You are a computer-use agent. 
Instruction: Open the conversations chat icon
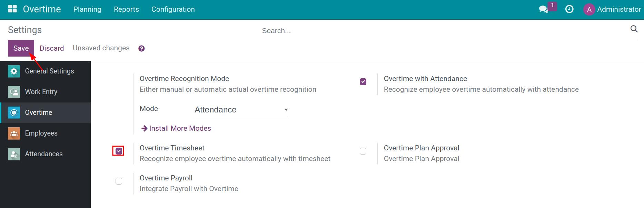(x=544, y=9)
